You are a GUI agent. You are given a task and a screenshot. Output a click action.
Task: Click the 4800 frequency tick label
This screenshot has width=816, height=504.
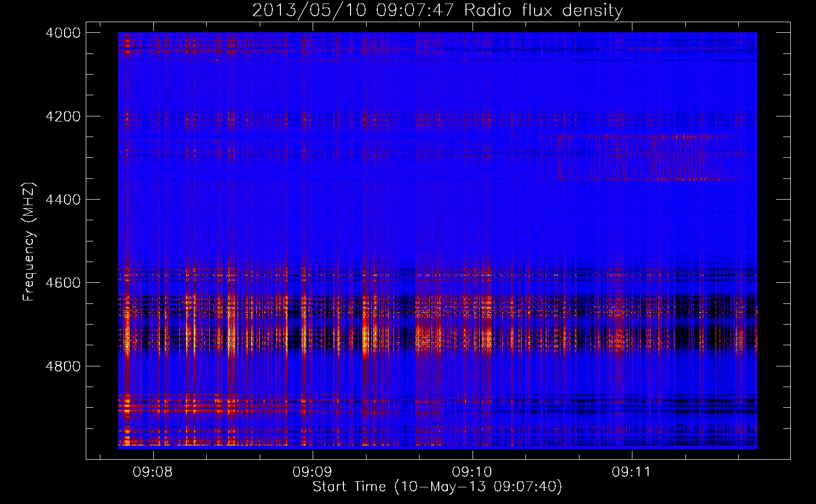(63, 366)
